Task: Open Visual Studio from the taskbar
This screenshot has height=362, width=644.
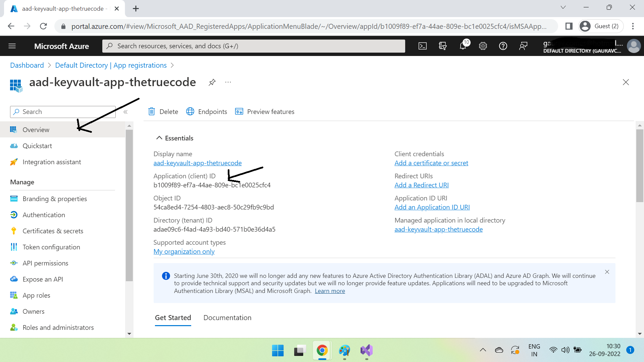Action: click(367, 351)
